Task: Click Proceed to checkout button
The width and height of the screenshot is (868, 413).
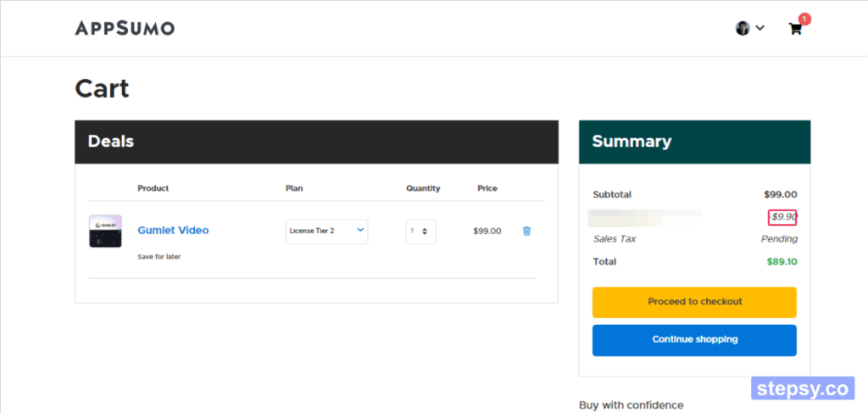Action: pyautogui.click(x=694, y=302)
